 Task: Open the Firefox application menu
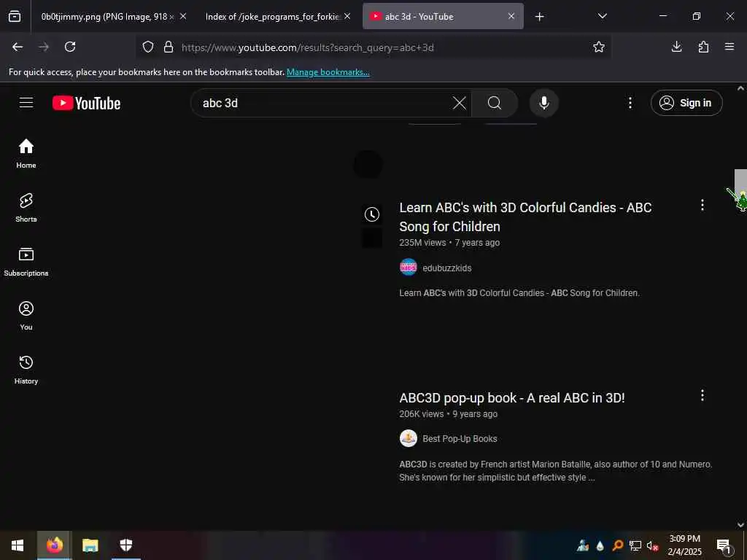(x=729, y=47)
